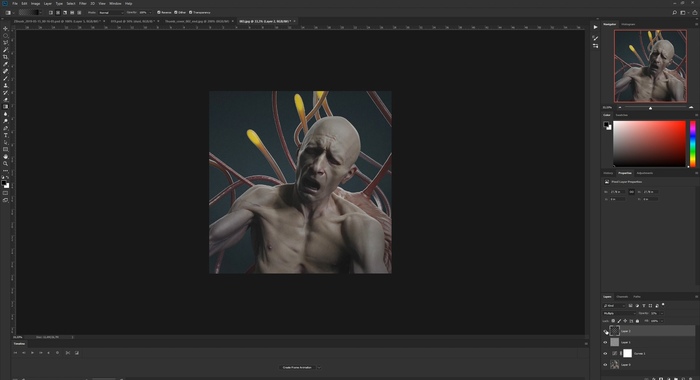Select the Magic Wand tool

click(5, 50)
